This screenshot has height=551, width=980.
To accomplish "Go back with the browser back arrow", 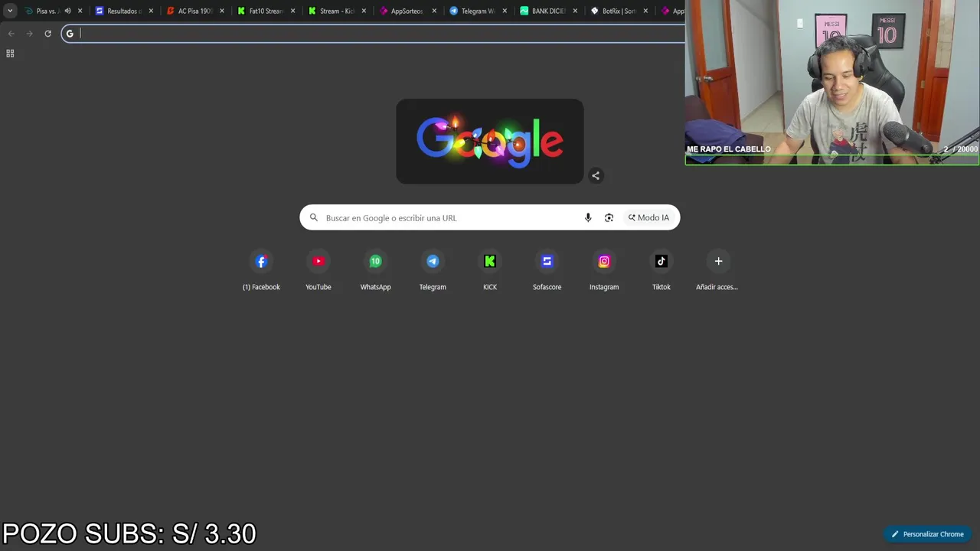I will pyautogui.click(x=11, y=34).
